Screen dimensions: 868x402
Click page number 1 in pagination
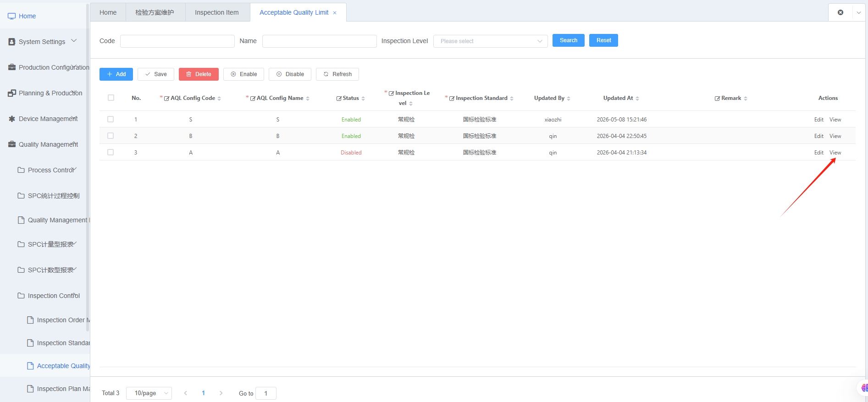(204, 393)
